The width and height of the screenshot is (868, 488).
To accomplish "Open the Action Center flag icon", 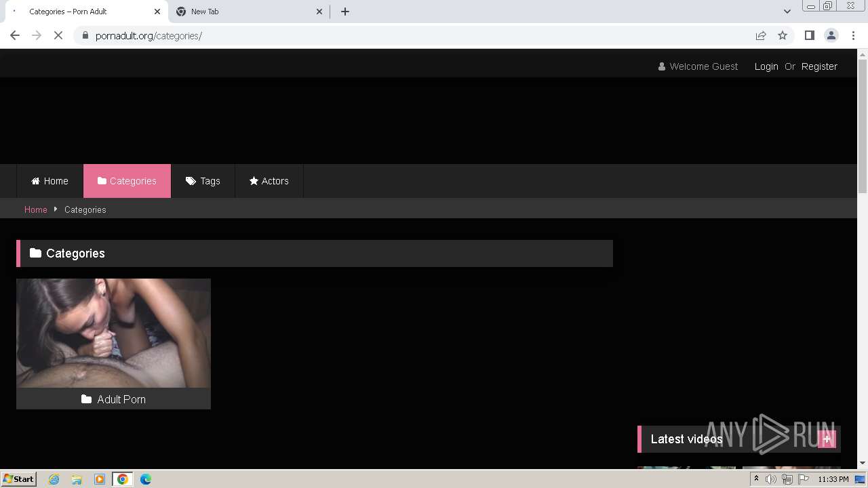I will [804, 479].
